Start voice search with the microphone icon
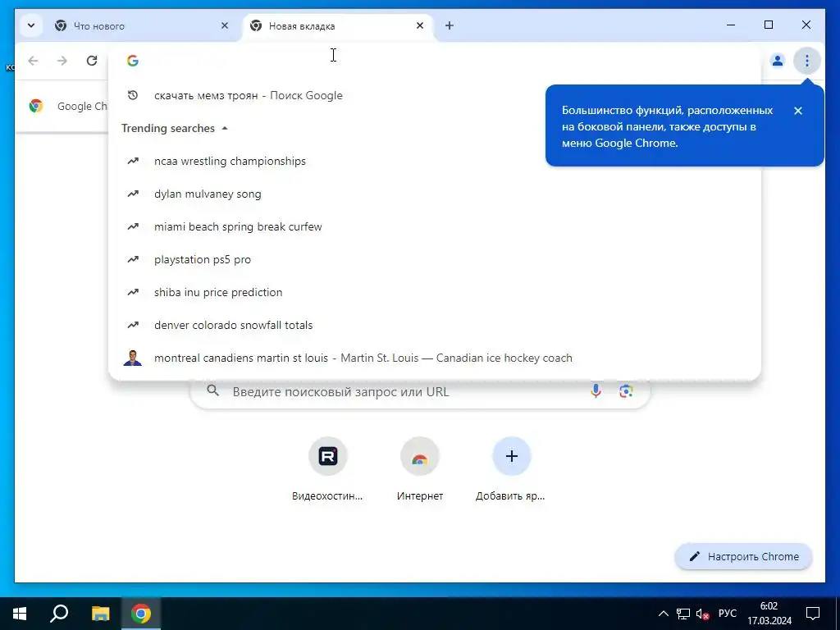Screen dimensions: 840x630 (x=596, y=391)
